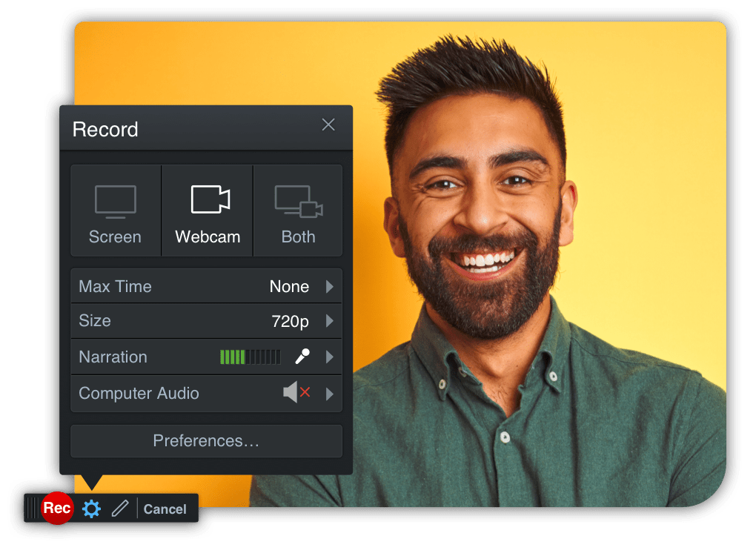The height and width of the screenshot is (556, 756).
Task: Open the Size dropdown showing 720p
Action: [x=331, y=321]
